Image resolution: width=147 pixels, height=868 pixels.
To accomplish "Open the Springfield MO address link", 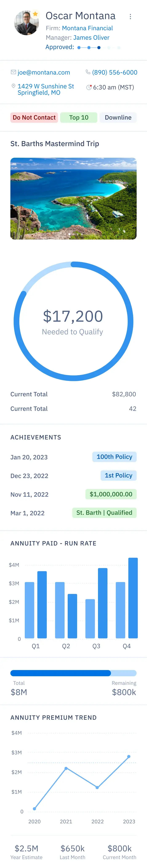I will coord(45,89).
